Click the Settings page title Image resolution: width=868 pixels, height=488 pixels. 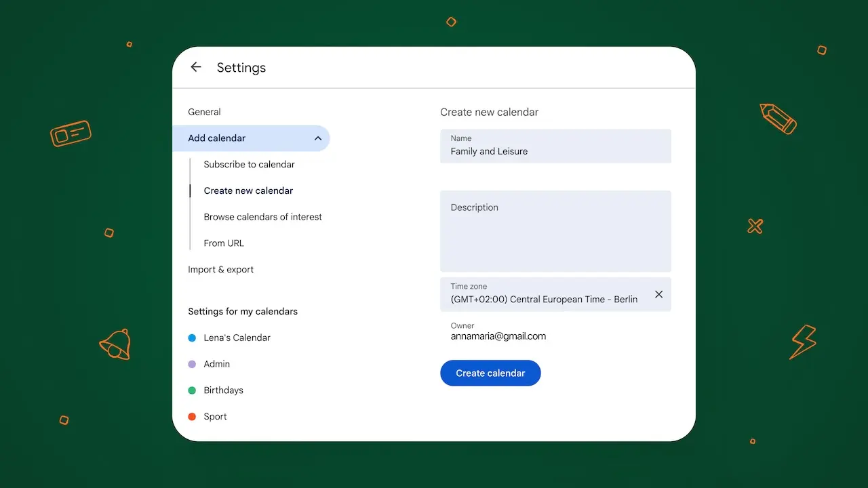(x=241, y=68)
